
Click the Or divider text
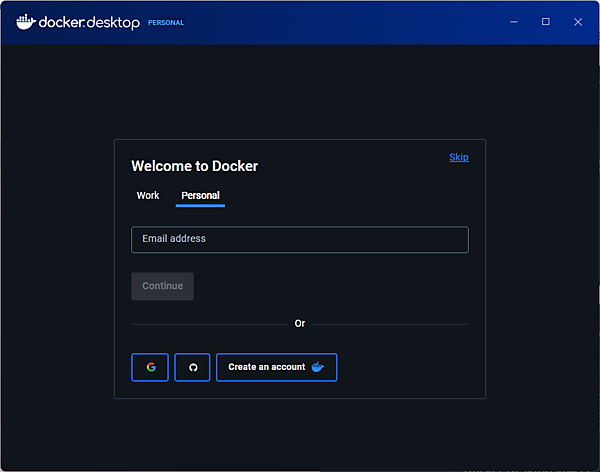300,324
